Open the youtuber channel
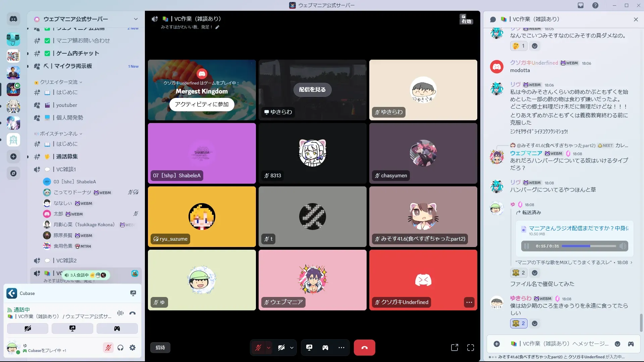This screenshot has height=362, width=644. point(66,105)
